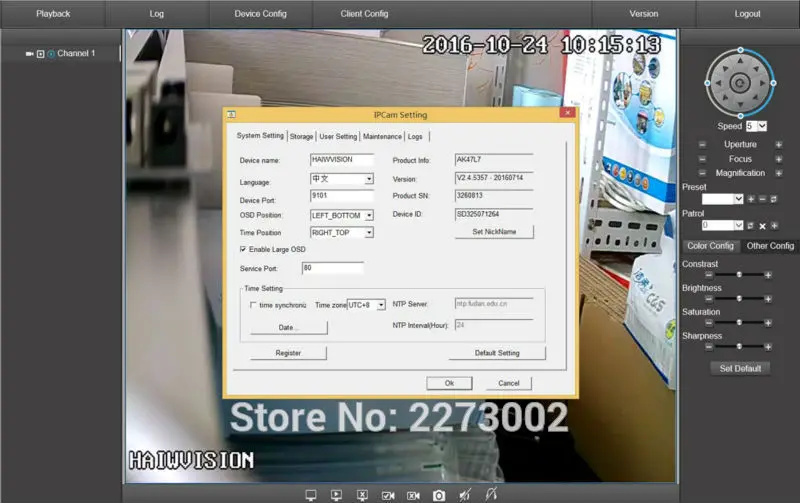Click the Device name input field
The height and width of the screenshot is (503, 800).
click(342, 160)
